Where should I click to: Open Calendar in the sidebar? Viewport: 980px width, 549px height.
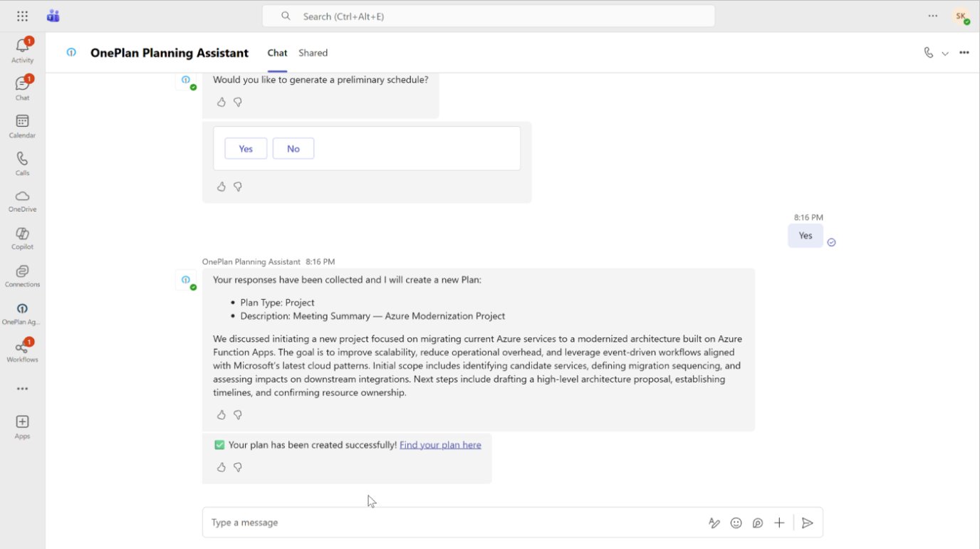22,126
